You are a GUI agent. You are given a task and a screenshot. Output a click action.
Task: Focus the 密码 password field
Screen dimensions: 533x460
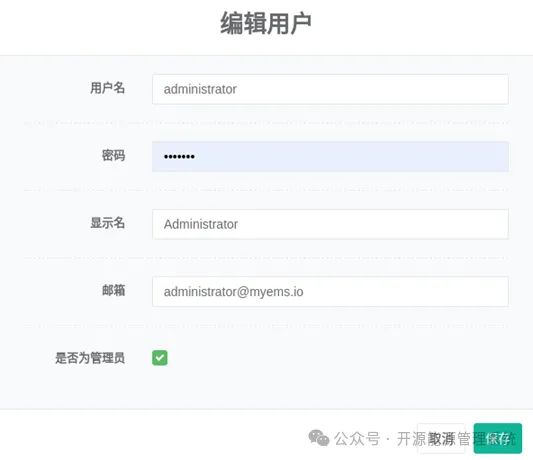click(x=330, y=156)
